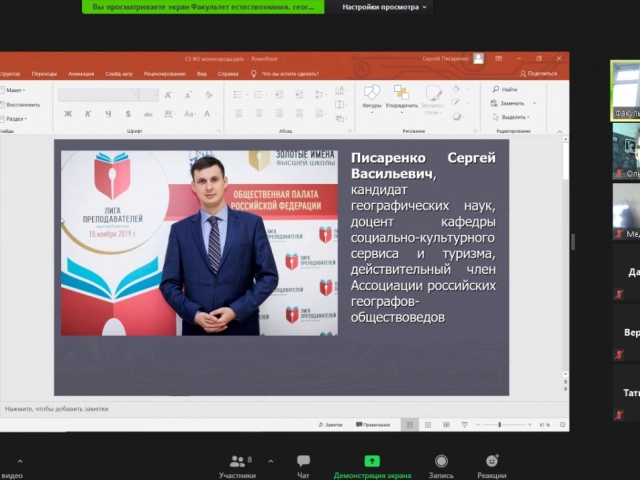Click the 'Что вы хотите сделать?' search box
Image resolution: width=640 pixels, height=480 pixels.
(x=285, y=74)
